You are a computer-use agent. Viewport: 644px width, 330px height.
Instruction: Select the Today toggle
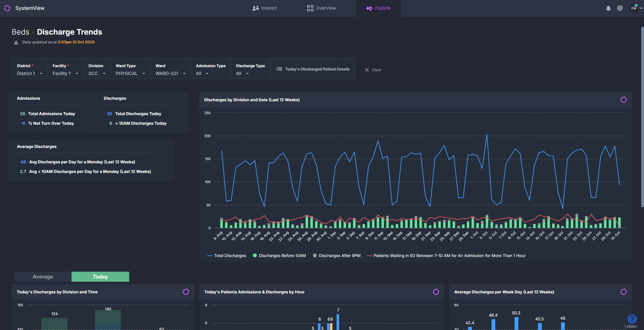click(100, 277)
